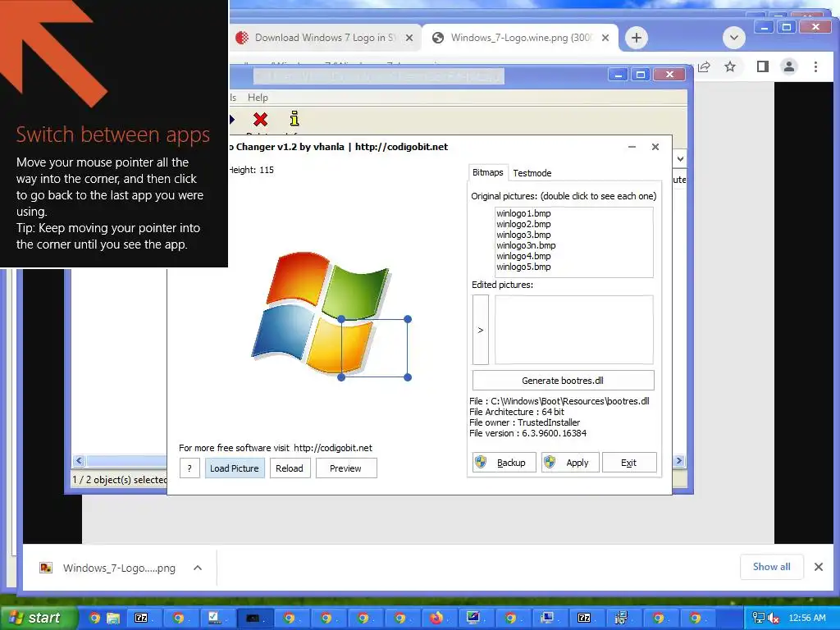Click the Reload button
The height and width of the screenshot is (630, 840).
pos(290,468)
